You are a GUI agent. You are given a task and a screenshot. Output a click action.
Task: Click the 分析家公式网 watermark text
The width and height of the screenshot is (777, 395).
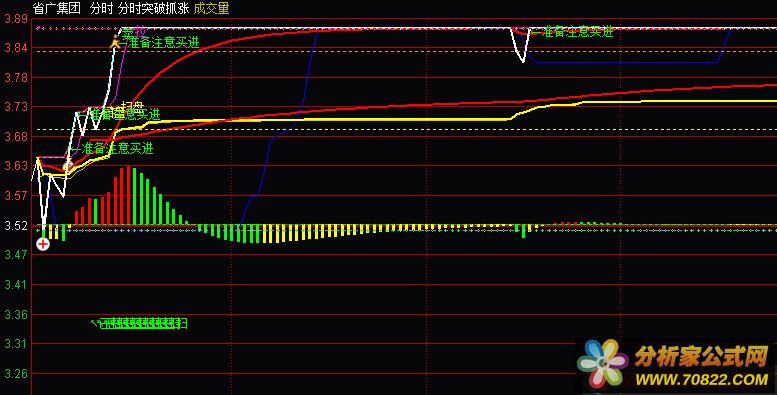click(x=701, y=356)
